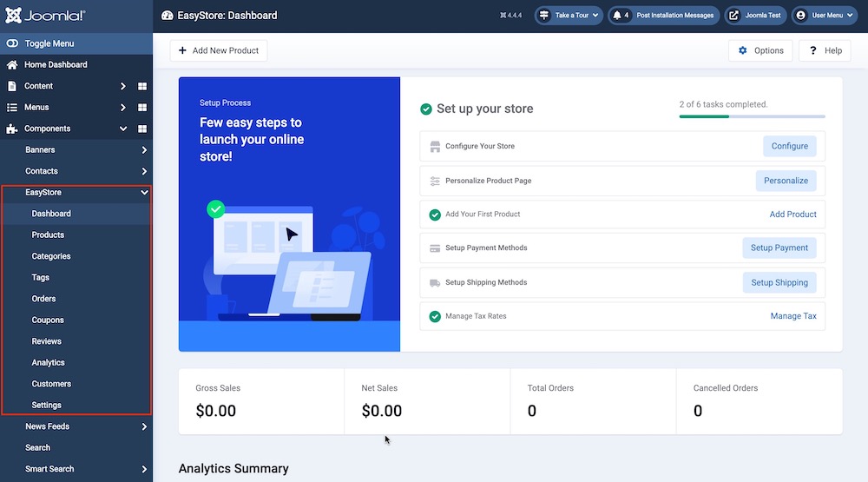Open Products in EasyStore menu
The image size is (868, 482).
pyautogui.click(x=48, y=235)
